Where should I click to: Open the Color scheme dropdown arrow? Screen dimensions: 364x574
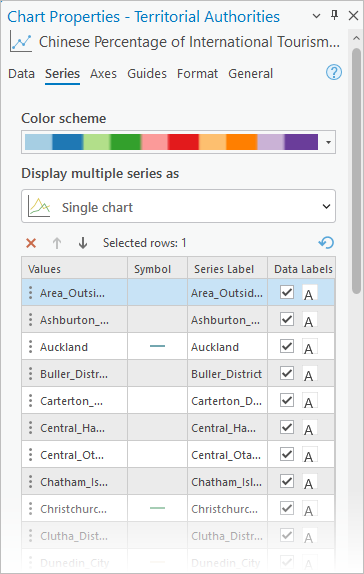point(328,142)
